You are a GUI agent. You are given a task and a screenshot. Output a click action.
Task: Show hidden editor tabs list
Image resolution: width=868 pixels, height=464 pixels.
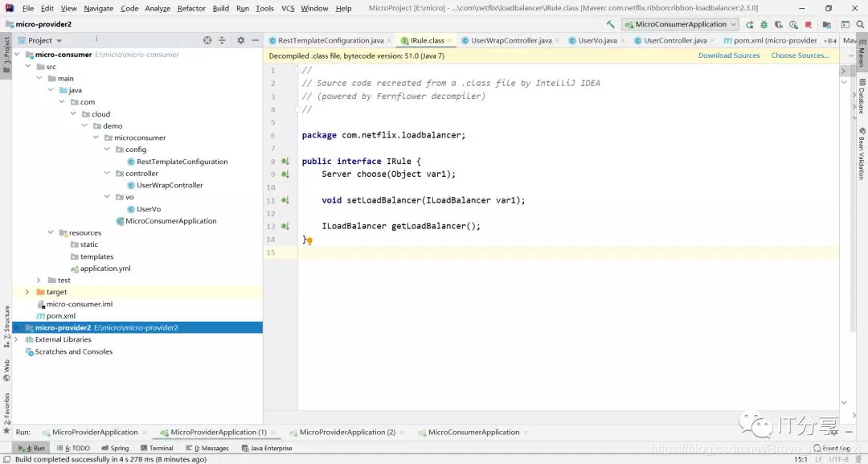[830, 40]
